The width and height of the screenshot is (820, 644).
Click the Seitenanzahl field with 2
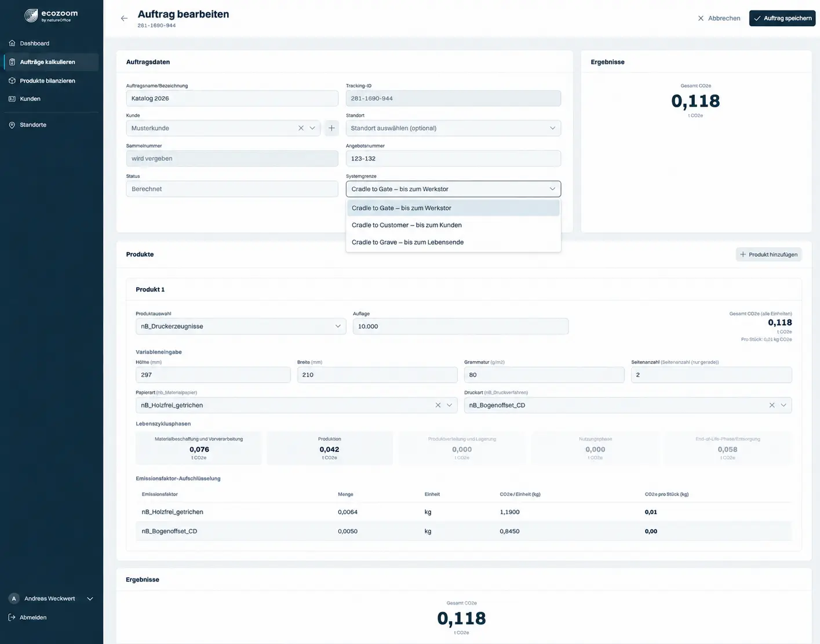click(711, 375)
